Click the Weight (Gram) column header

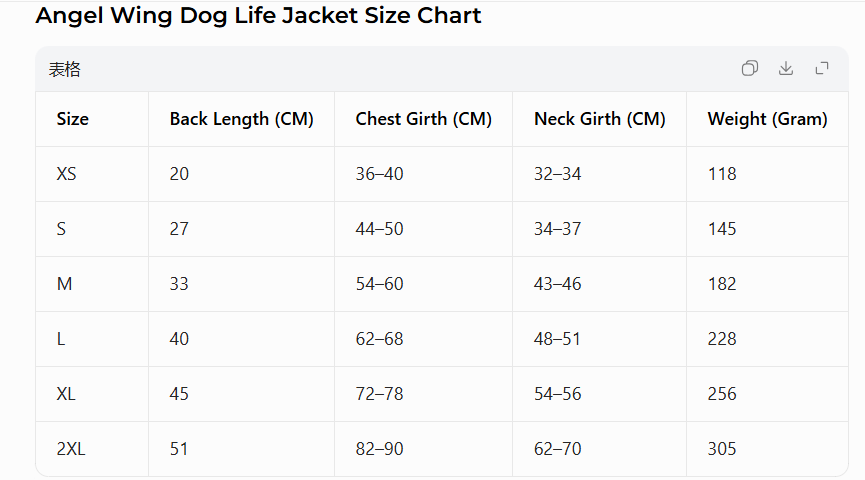(x=767, y=119)
